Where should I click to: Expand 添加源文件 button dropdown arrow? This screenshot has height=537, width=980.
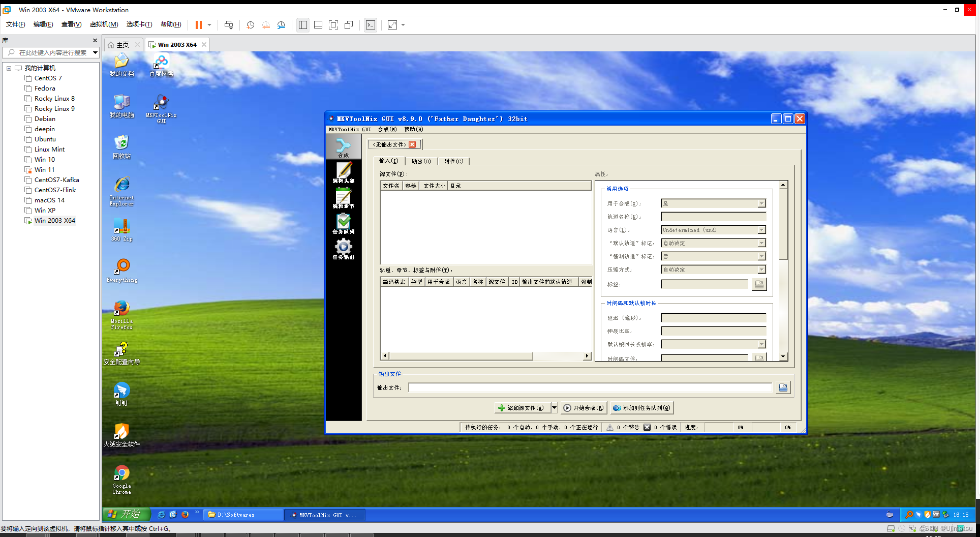click(x=554, y=408)
